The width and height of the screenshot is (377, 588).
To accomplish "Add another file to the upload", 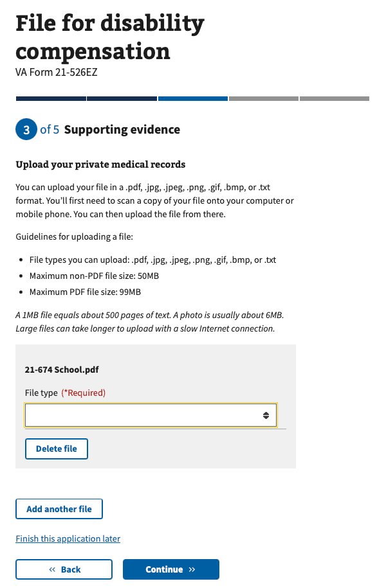I will tap(59, 508).
